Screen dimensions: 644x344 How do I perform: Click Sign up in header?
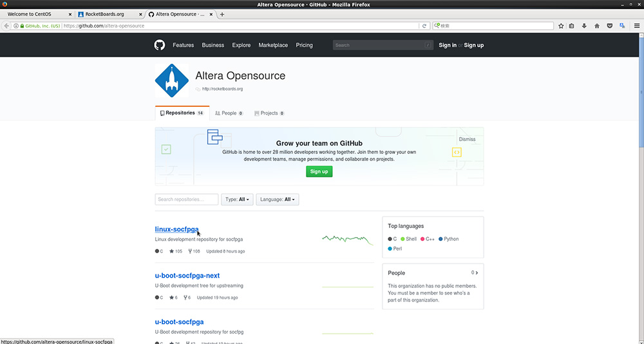(x=474, y=45)
